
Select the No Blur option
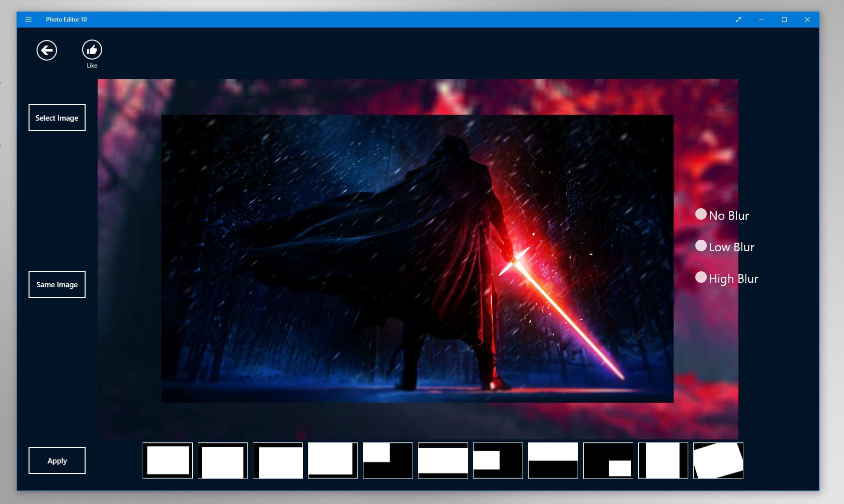(722, 215)
